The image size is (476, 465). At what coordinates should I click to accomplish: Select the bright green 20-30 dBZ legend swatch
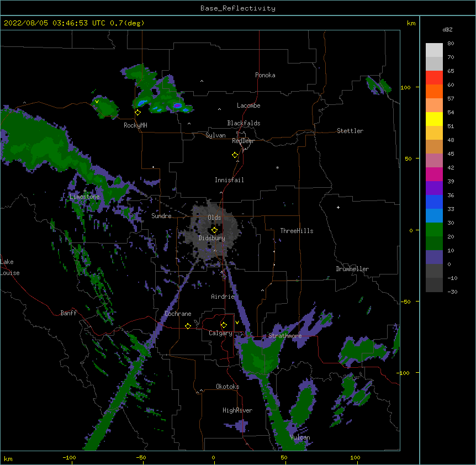tap(434, 230)
